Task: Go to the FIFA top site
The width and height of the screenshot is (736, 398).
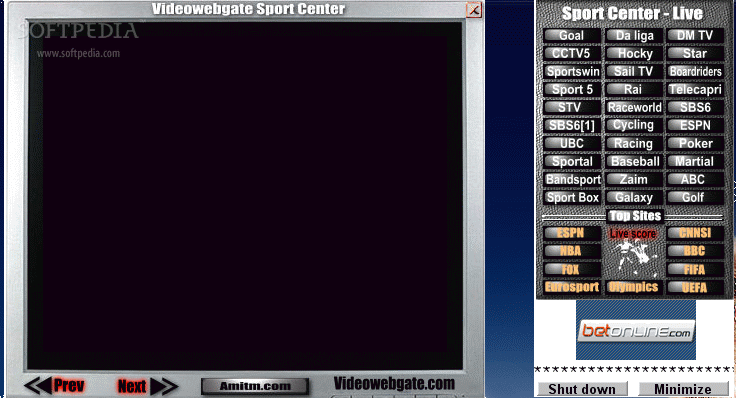Action: point(695,269)
